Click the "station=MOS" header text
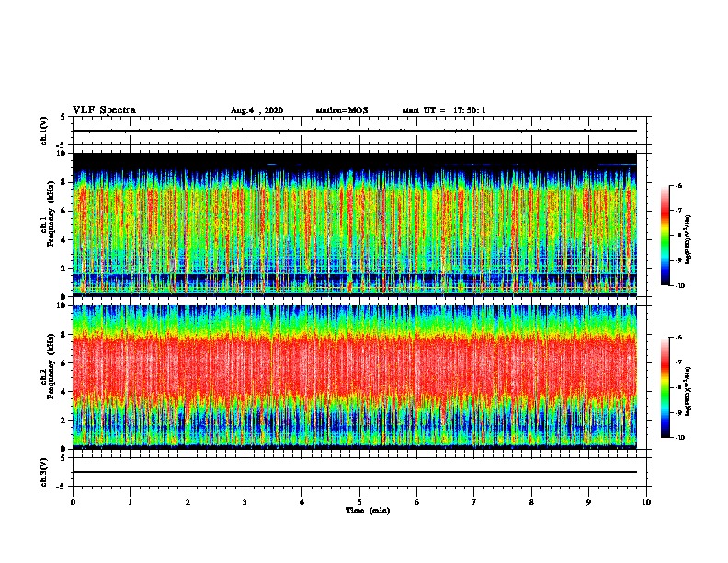Viewport: 728px width, 563px height. coord(342,110)
